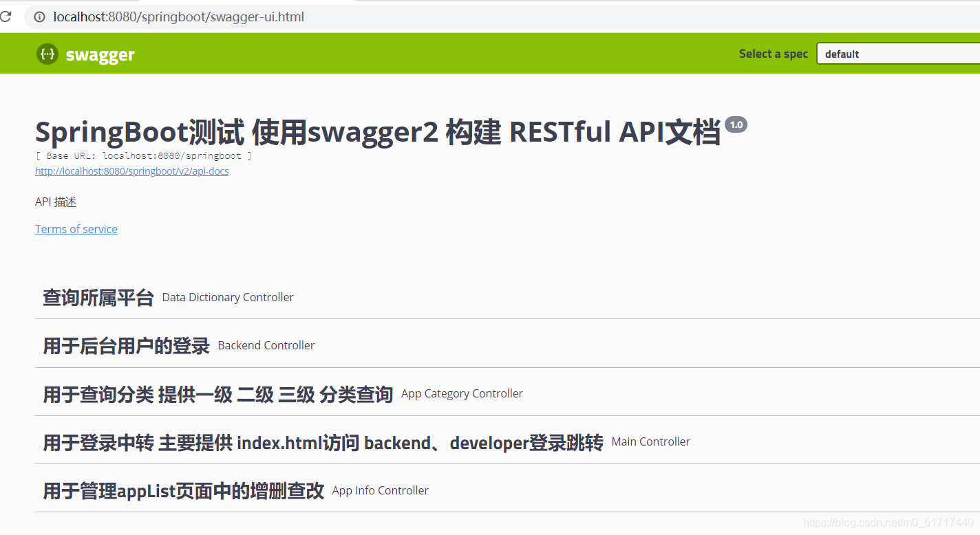Open the v2/api-docs link
The image size is (980, 535).
(x=132, y=171)
